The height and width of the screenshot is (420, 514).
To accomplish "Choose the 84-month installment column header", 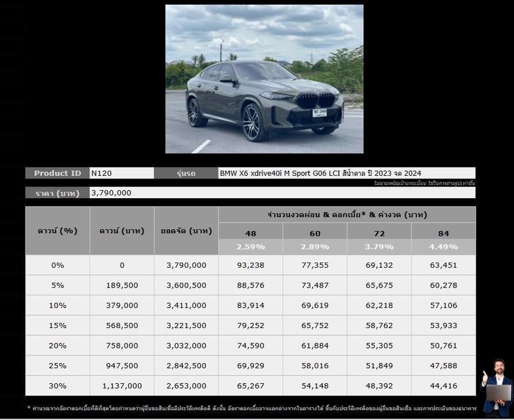I will coord(444,233).
